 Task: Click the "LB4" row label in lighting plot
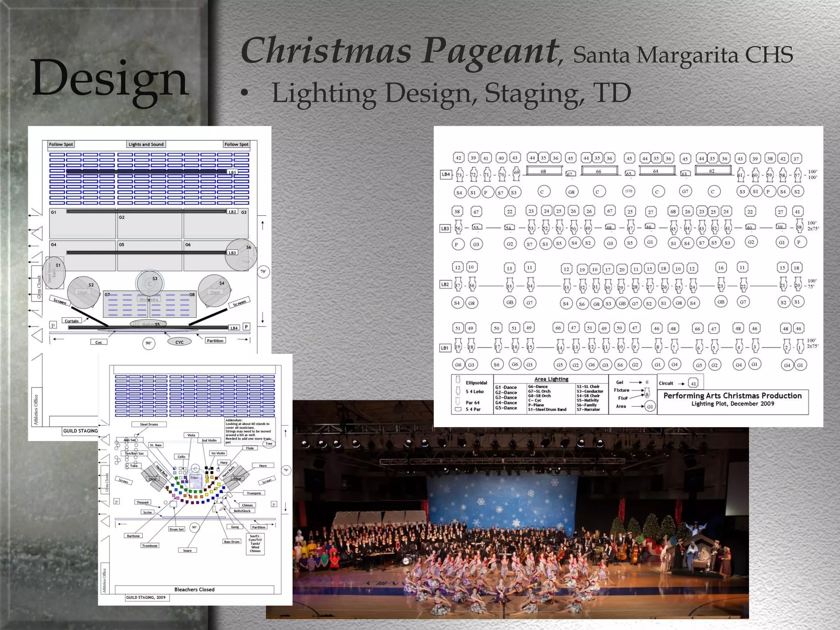tap(446, 174)
